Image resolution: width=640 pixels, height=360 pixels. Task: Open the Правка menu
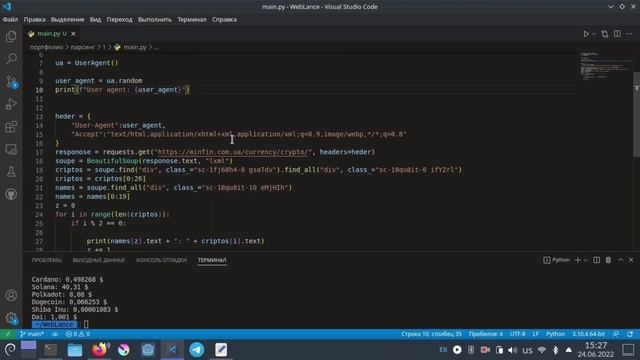(34, 19)
